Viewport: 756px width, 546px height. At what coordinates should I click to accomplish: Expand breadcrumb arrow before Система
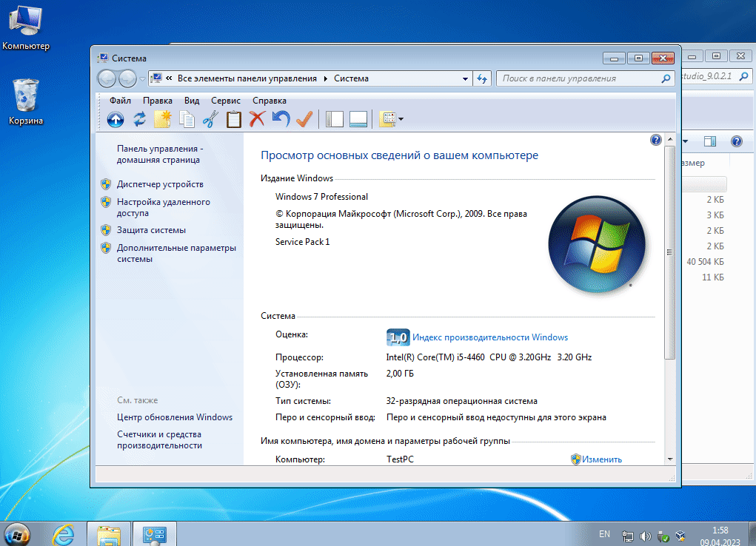click(x=326, y=78)
